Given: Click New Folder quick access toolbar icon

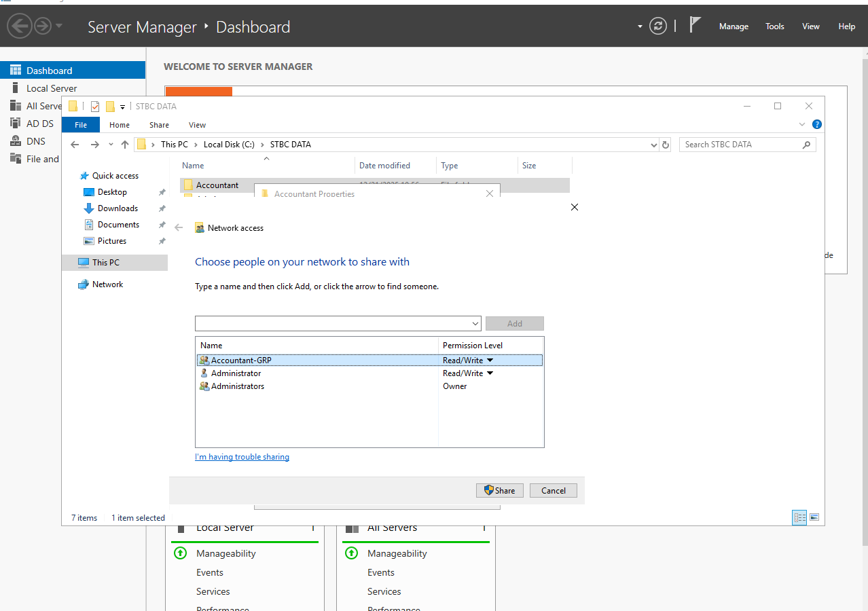Looking at the screenshot, I should point(110,107).
